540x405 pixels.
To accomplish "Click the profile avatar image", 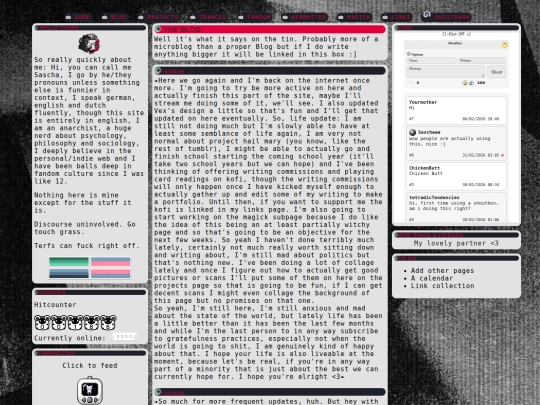I will coord(89,44).
